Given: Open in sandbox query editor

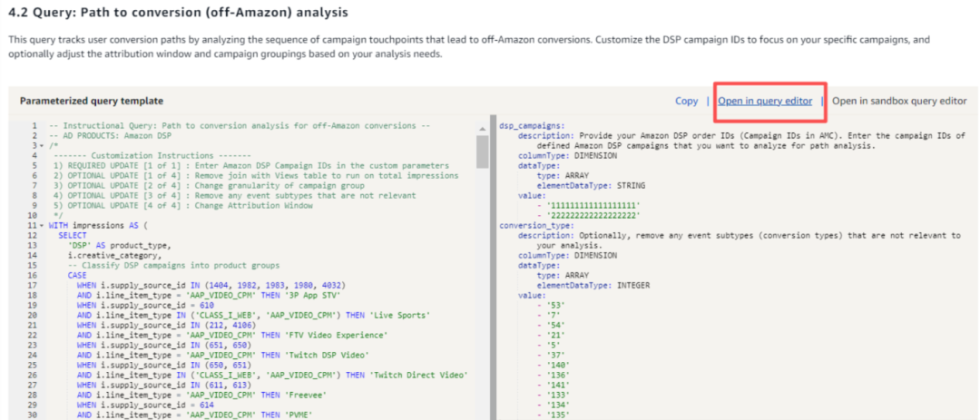Looking at the screenshot, I should coord(899,101).
